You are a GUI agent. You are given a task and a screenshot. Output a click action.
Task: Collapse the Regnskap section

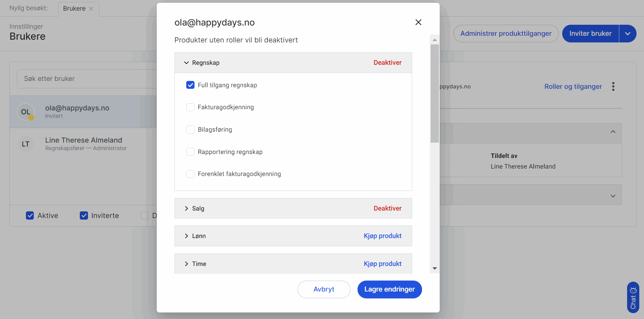click(187, 63)
